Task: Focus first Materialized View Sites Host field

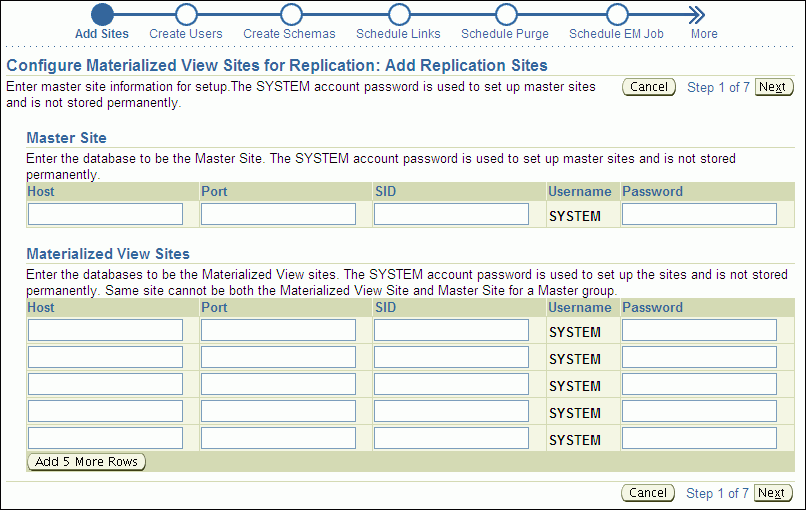Action: click(105, 330)
